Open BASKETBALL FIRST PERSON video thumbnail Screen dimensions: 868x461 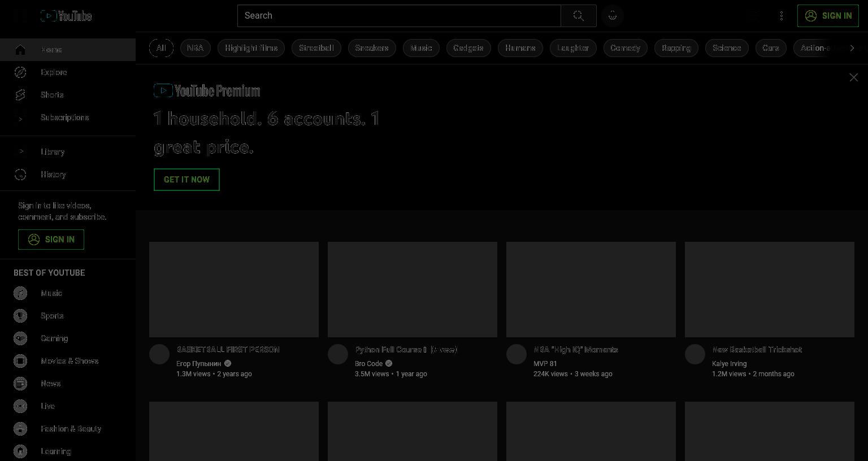[234, 289]
